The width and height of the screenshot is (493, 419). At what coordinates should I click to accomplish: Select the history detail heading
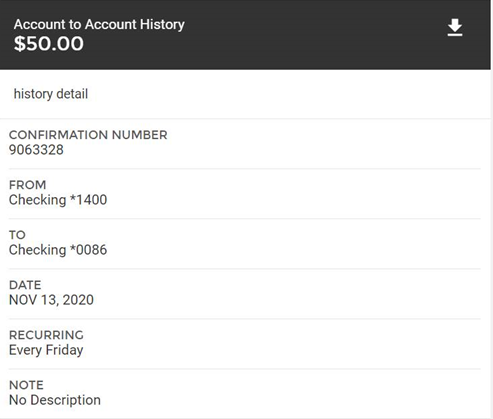point(51,94)
